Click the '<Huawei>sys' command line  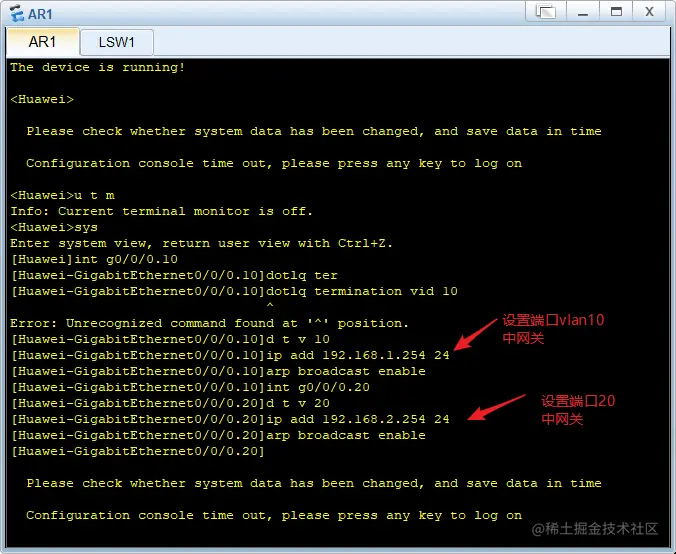(54, 227)
